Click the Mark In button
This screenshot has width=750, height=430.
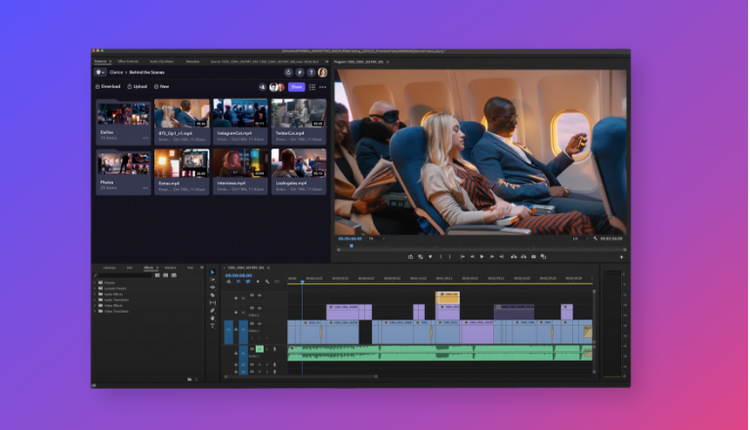point(441,257)
